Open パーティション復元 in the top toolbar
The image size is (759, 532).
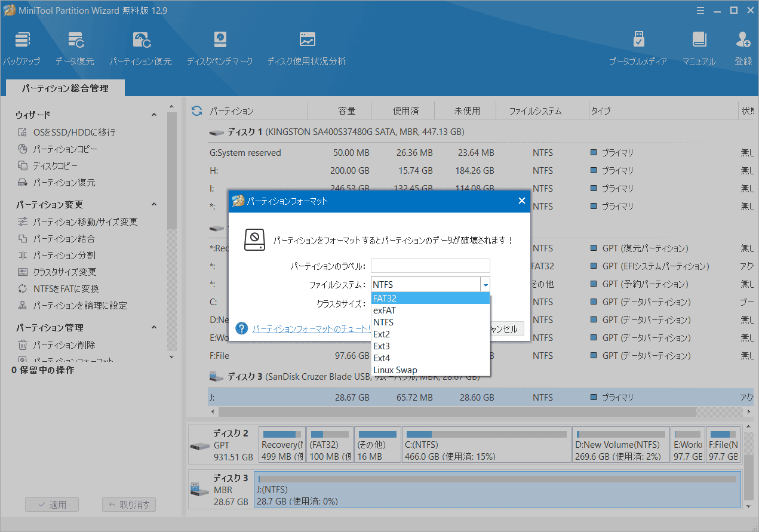[140, 49]
